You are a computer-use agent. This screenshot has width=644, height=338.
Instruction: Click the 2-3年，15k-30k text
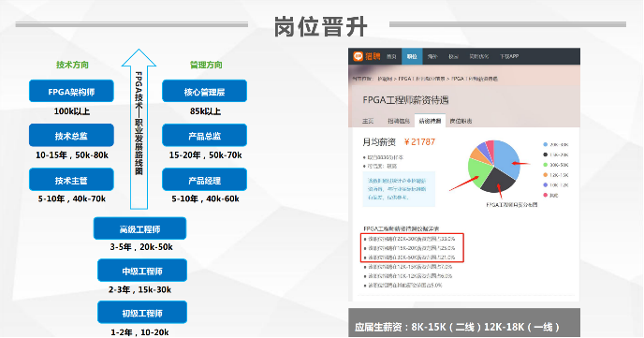click(140, 289)
